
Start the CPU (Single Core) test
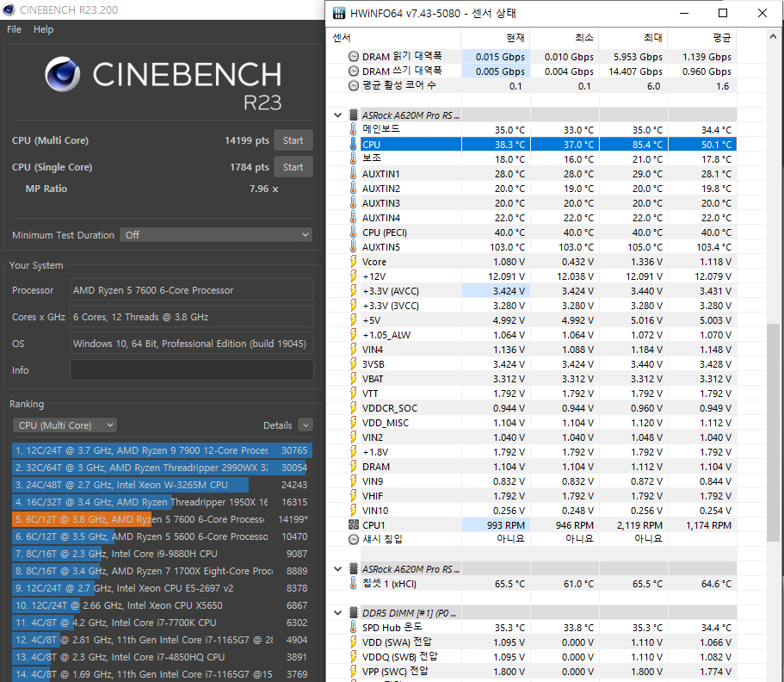pos(293,167)
